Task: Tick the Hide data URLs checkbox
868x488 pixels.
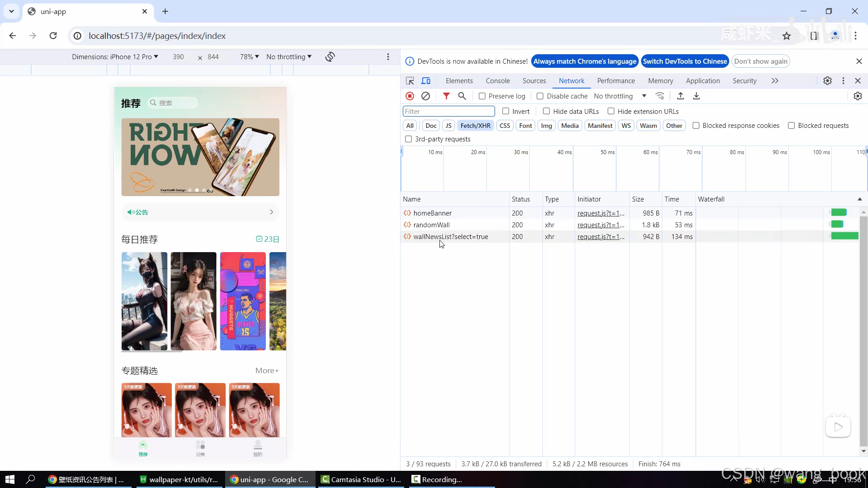Action: [x=546, y=111]
